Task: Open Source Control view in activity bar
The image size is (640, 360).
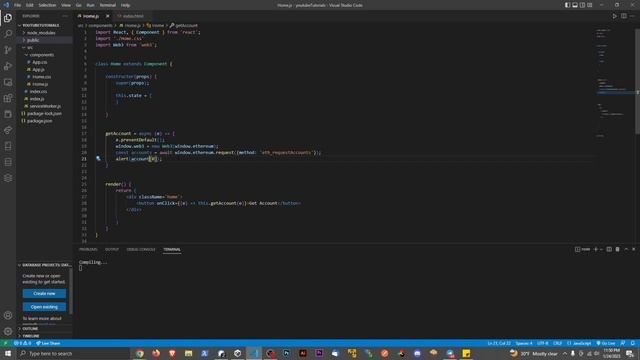Action: [x=8, y=50]
